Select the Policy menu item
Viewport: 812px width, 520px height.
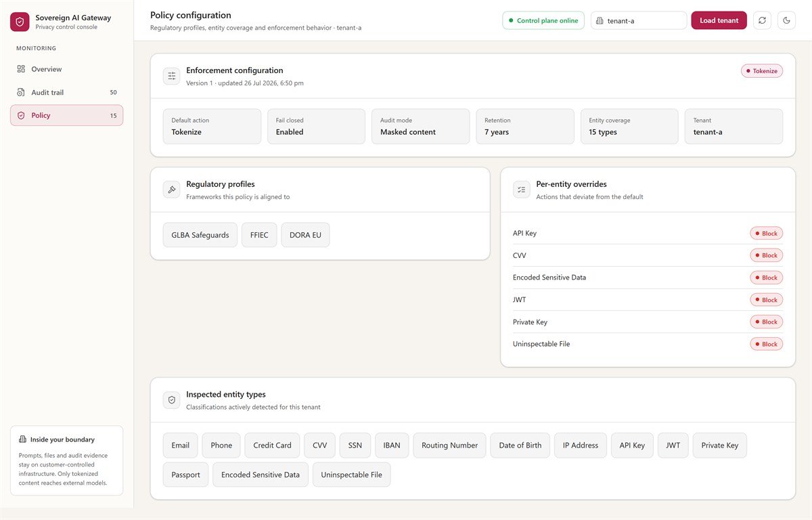point(66,115)
